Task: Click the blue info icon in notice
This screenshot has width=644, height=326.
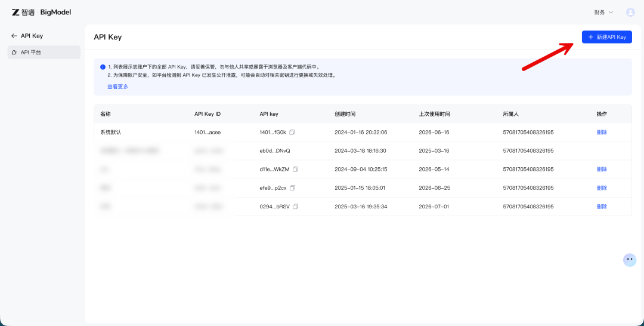Action: pyautogui.click(x=103, y=67)
